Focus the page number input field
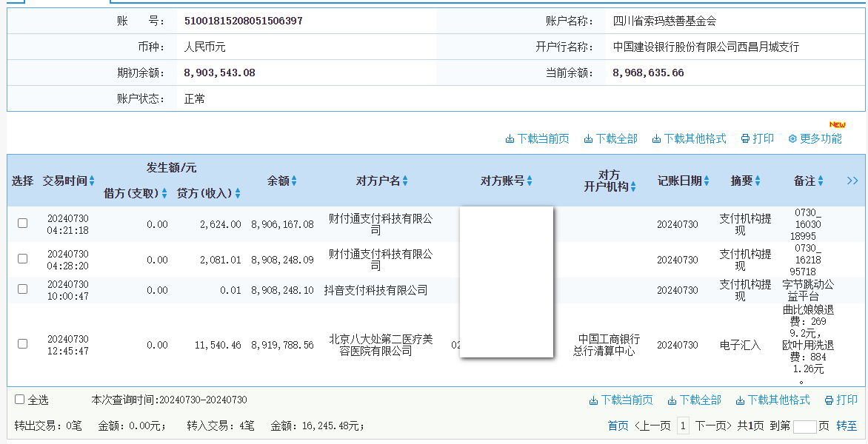 [805, 426]
